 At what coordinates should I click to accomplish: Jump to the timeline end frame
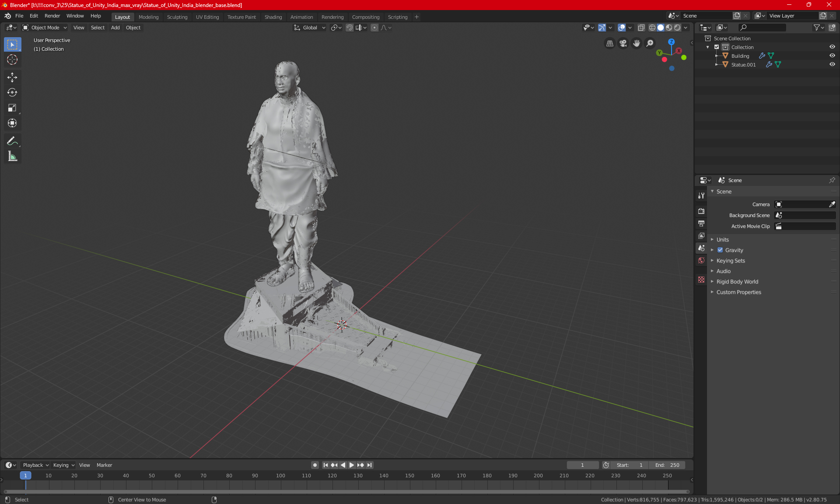pyautogui.click(x=370, y=465)
